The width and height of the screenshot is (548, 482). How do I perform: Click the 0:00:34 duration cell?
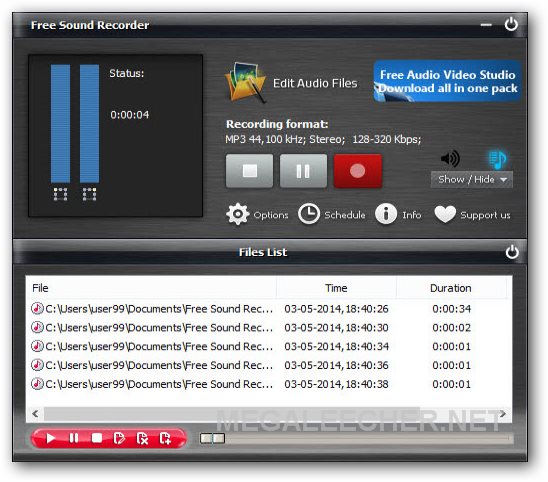click(452, 309)
